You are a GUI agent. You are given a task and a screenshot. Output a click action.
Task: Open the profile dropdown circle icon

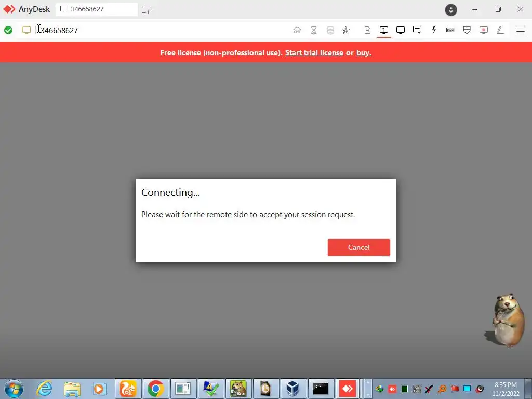coord(451,9)
